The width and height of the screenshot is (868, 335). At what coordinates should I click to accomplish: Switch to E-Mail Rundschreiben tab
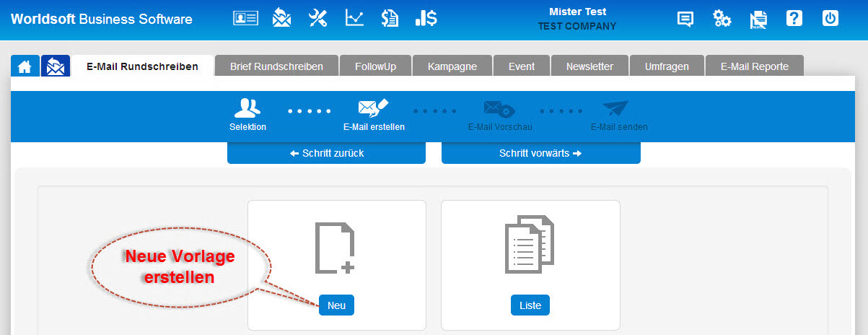(x=142, y=66)
